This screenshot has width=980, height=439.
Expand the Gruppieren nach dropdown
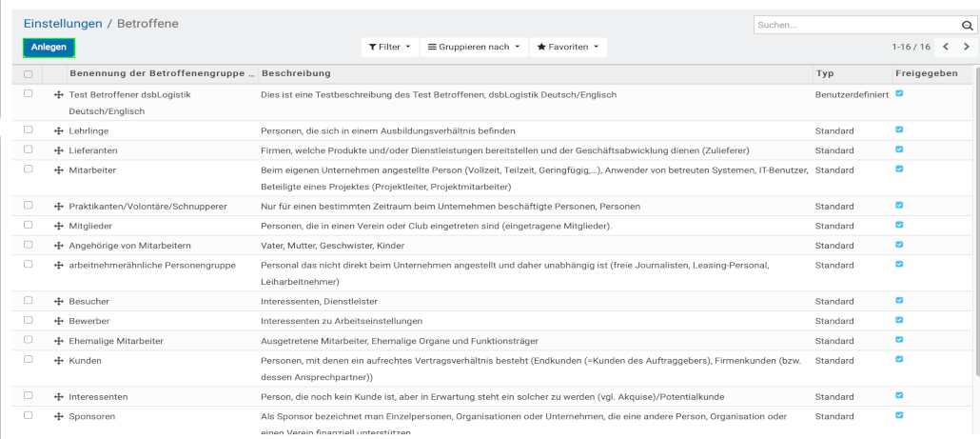click(x=474, y=47)
